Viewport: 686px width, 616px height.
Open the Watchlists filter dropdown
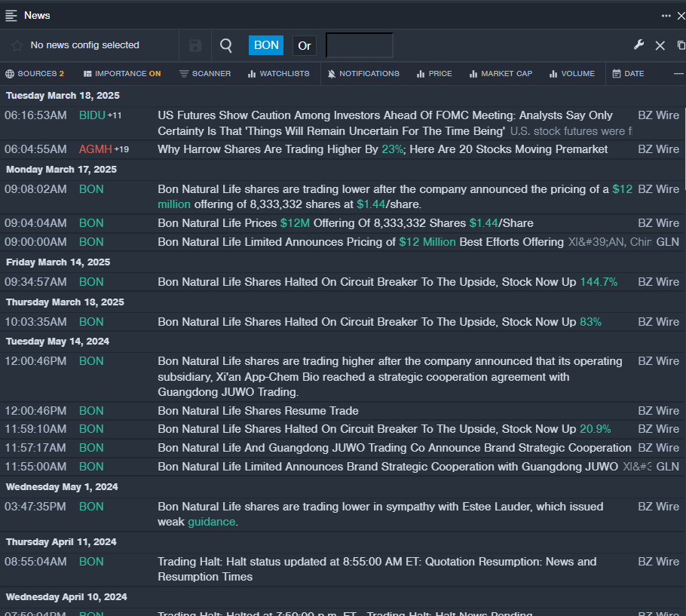coord(277,74)
